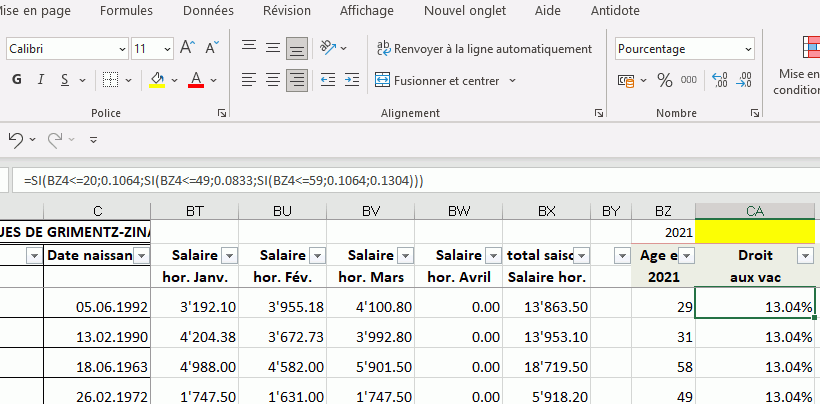Image resolution: width=820 pixels, height=404 pixels.
Task: Switch to the Données tab
Action: [208, 11]
